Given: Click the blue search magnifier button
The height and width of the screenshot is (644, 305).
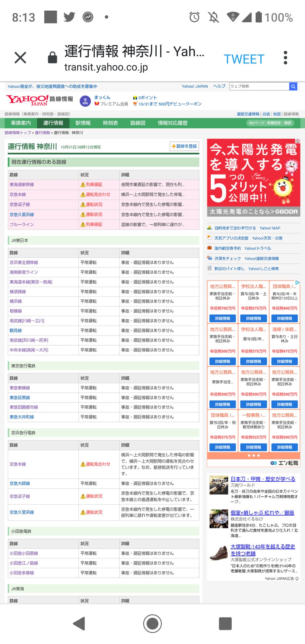Looking at the screenshot, I should point(293,86).
